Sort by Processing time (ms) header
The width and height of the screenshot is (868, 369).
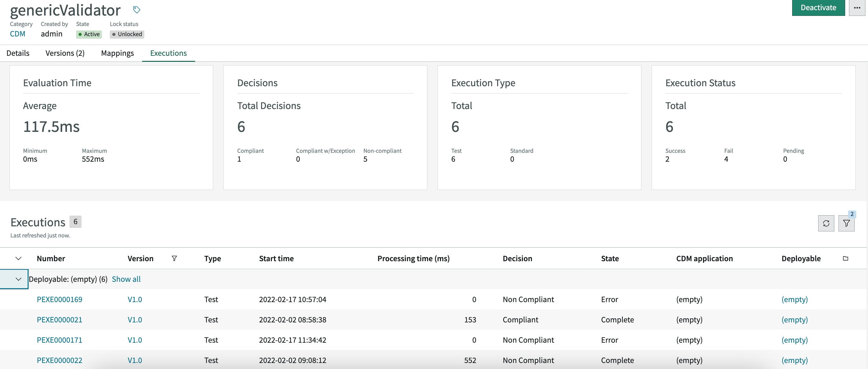pos(413,258)
